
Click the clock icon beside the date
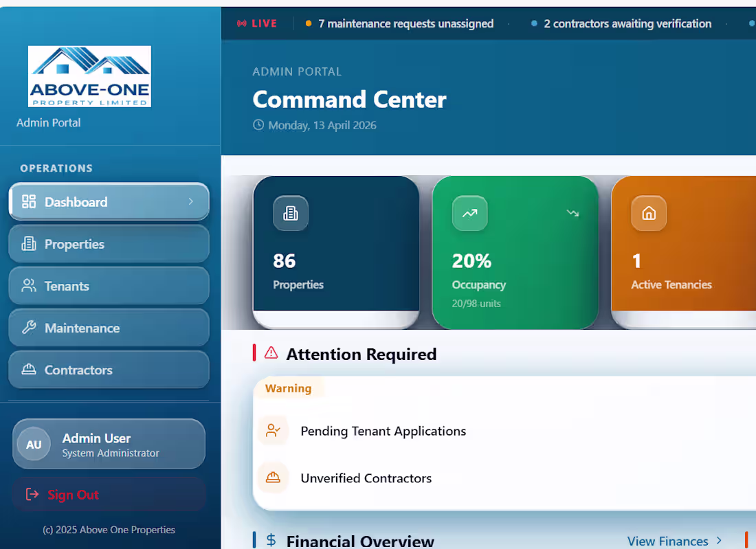tap(258, 125)
